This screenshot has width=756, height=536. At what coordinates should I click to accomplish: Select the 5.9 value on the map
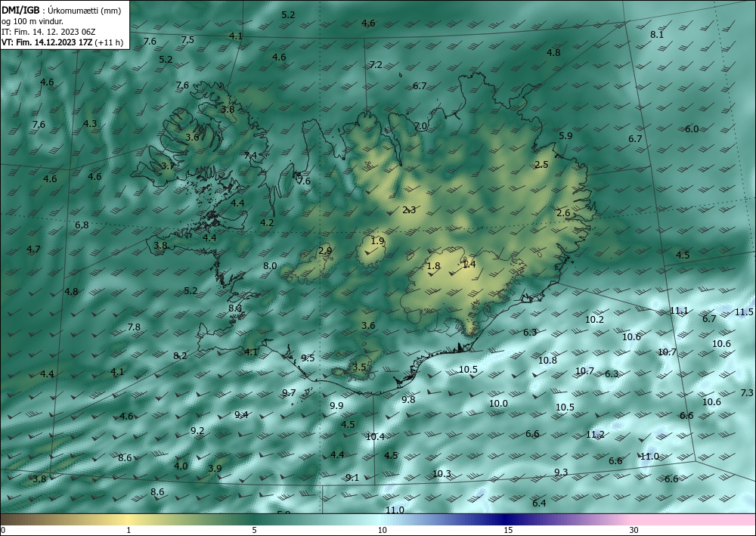[565, 136]
